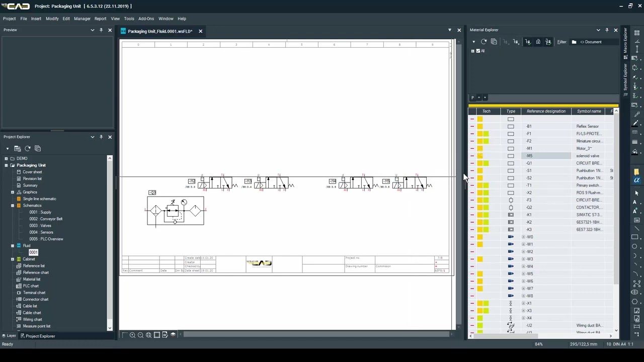Click the project folder icon in Project Explorer toolbar
The height and width of the screenshot is (362, 644).
pyautogui.click(x=17, y=148)
